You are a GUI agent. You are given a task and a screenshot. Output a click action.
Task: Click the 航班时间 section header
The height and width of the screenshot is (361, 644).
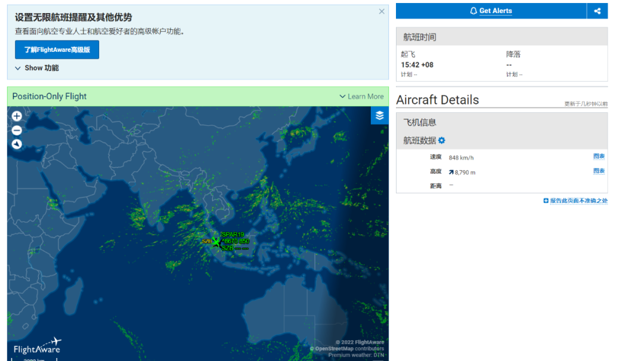click(x=420, y=37)
